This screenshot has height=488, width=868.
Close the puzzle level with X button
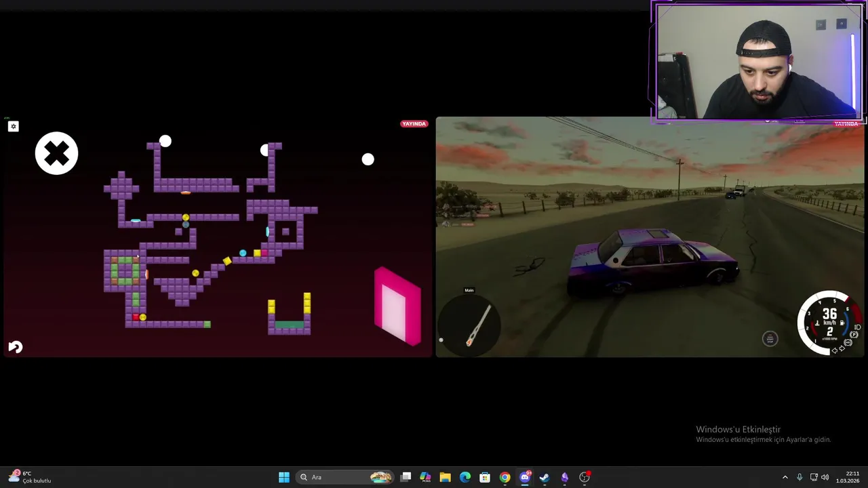pos(56,153)
